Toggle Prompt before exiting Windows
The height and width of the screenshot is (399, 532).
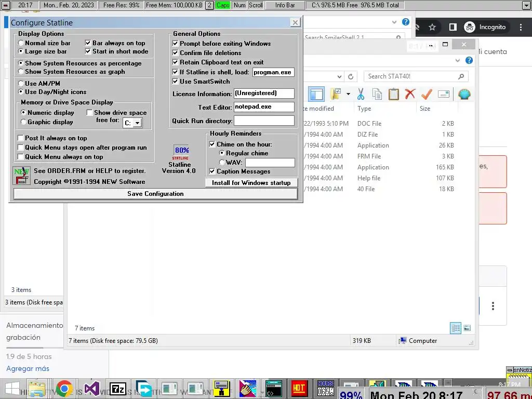pyautogui.click(x=221, y=44)
